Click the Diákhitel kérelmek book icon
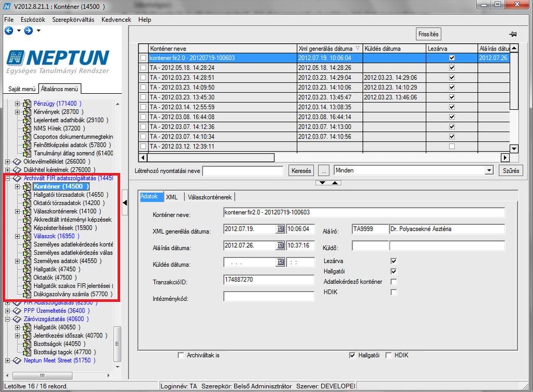The image size is (533, 392). (17, 170)
